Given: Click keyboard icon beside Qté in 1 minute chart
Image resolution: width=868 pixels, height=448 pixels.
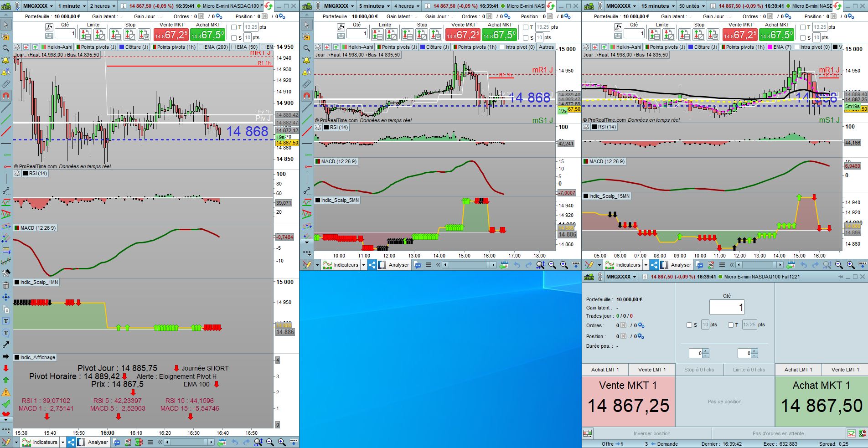Looking at the screenshot, I should click(49, 36).
